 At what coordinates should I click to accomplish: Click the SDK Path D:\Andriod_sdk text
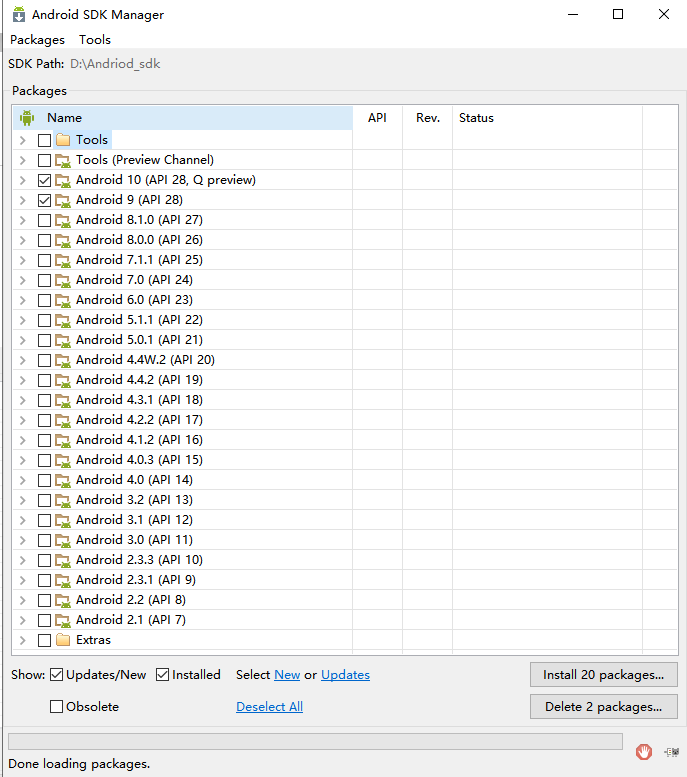(115, 64)
